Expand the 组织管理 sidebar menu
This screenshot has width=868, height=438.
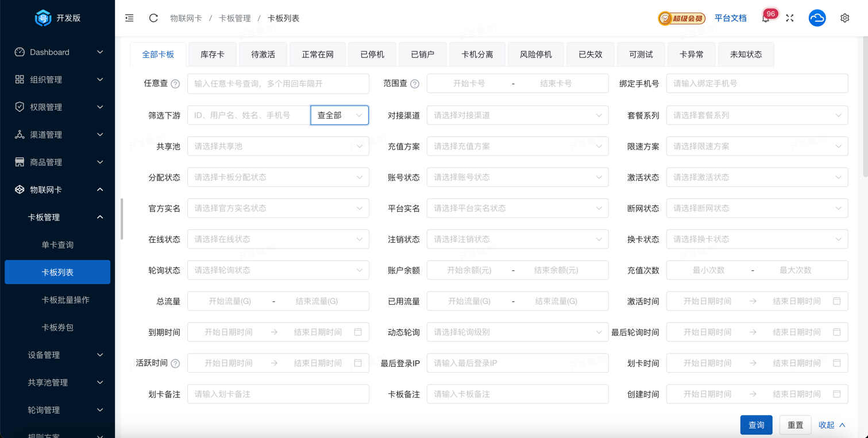[57, 80]
